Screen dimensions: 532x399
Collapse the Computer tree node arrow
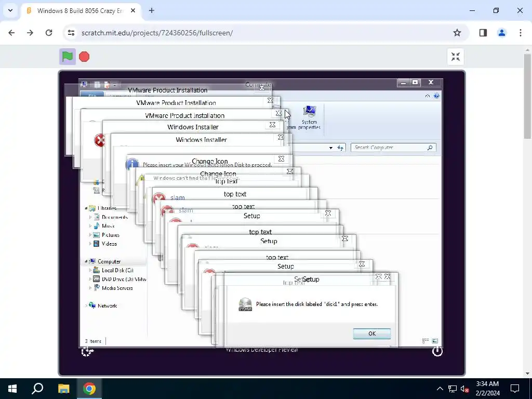(86, 261)
